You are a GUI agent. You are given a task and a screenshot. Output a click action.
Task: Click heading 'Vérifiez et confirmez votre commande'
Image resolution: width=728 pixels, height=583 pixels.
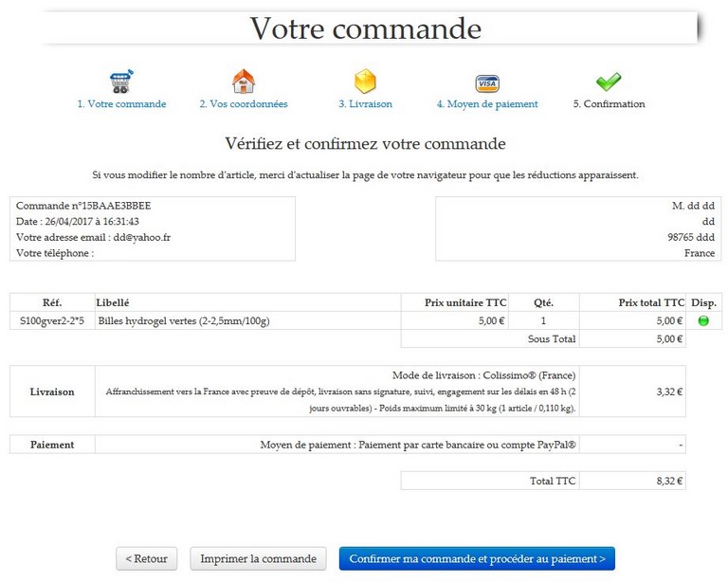point(365,143)
